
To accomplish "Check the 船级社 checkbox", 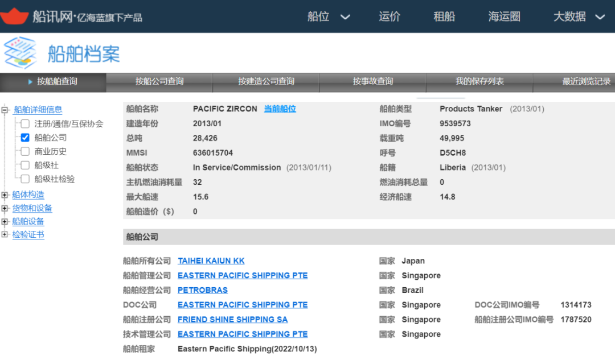I will (x=25, y=165).
